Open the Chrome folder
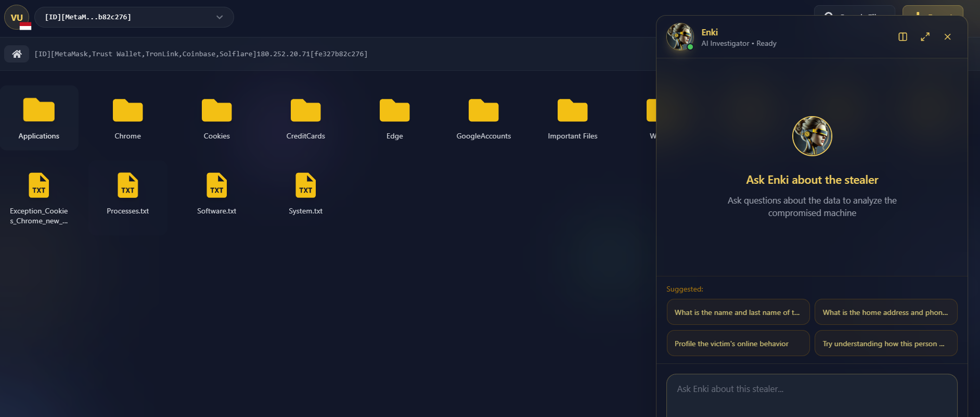Image resolution: width=980 pixels, height=417 pixels. pos(128,118)
